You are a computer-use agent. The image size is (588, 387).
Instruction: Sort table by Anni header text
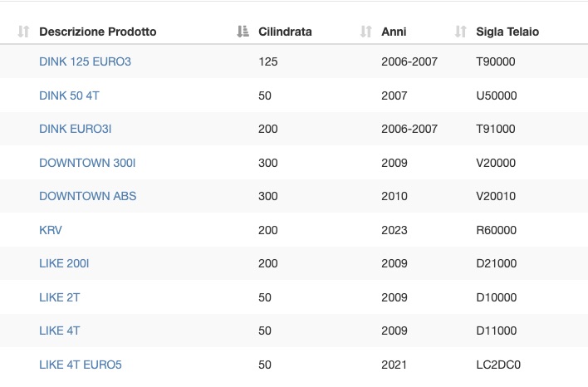[394, 32]
